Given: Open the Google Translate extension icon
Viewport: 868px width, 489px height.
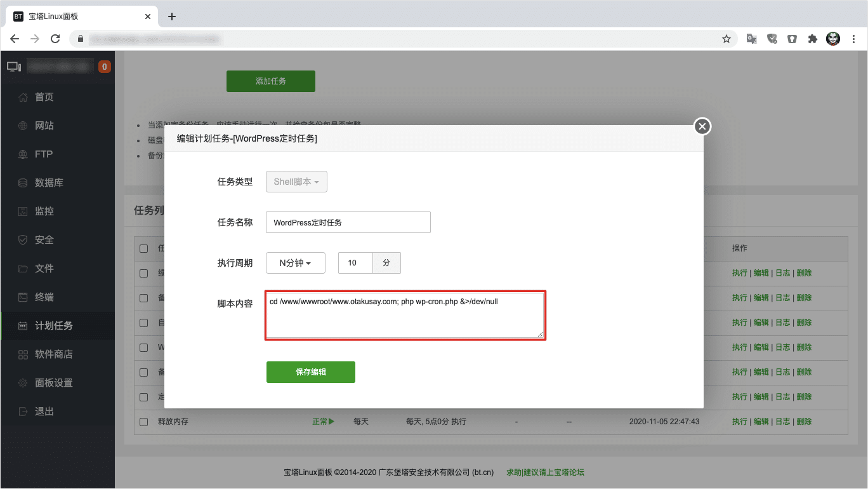Looking at the screenshot, I should click(752, 39).
